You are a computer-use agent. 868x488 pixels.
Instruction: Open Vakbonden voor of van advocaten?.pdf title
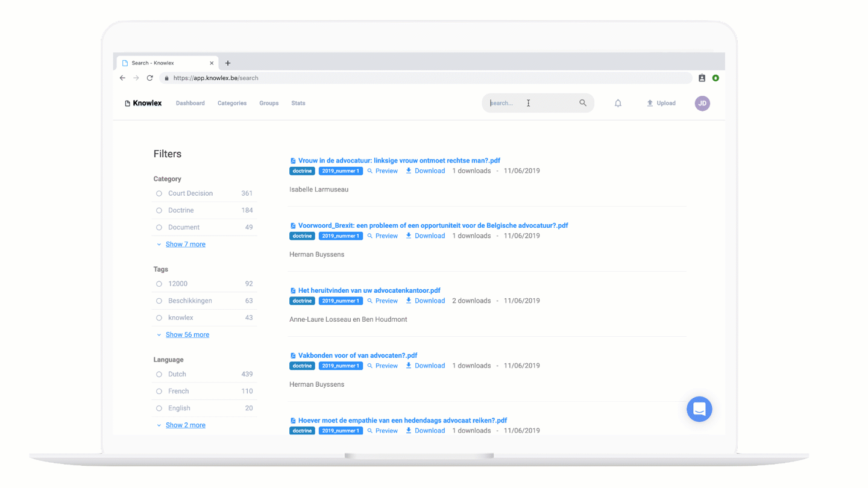point(358,356)
